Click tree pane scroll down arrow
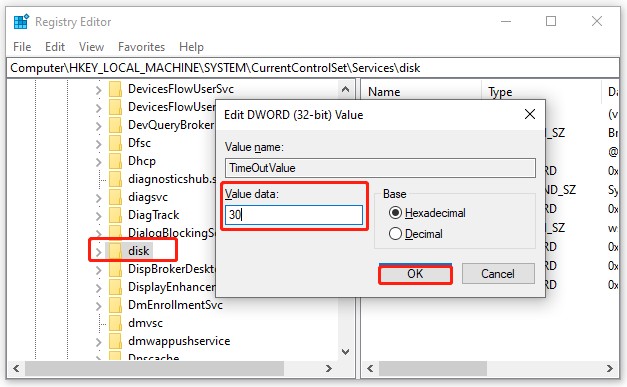Screen dimensions: 627x387 point(345,352)
